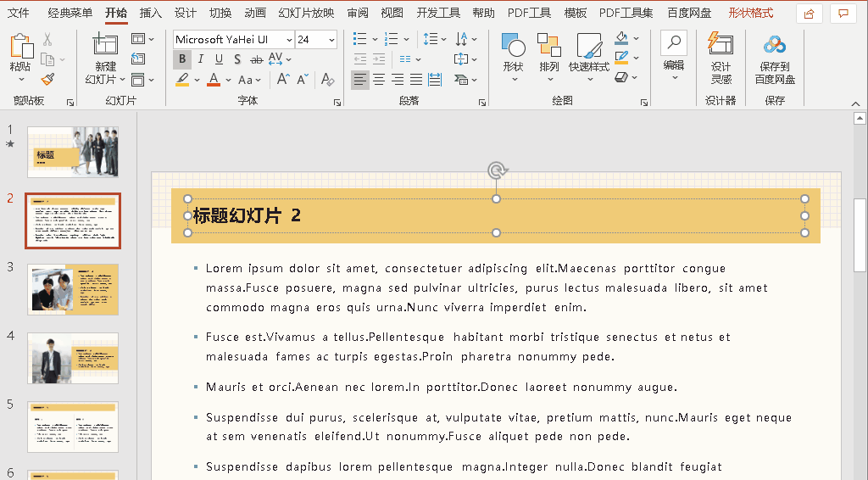The width and height of the screenshot is (868, 480).
Task: Toggle Underline formatting
Action: tap(219, 59)
